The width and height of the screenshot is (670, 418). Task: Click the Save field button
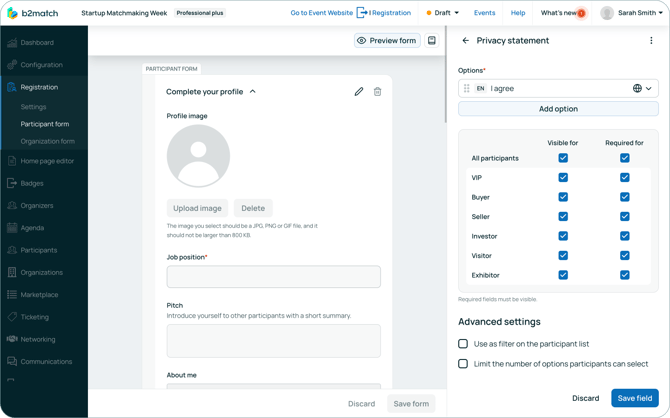[x=634, y=398]
